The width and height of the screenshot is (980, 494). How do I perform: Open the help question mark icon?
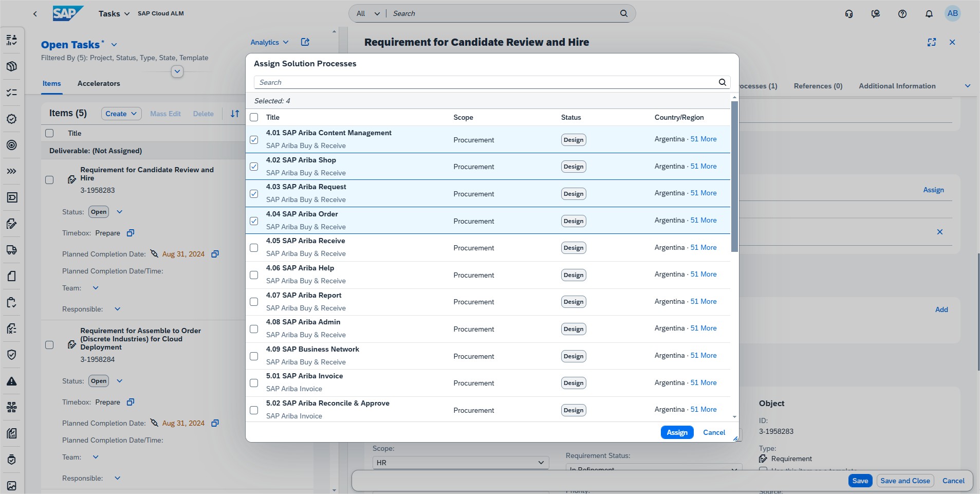point(902,14)
